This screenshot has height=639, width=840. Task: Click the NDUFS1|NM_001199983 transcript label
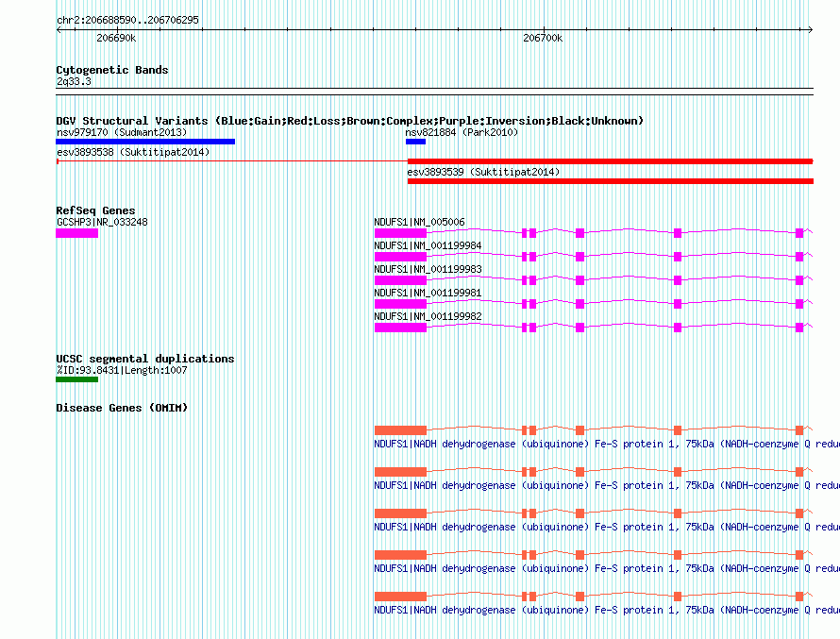428,269
